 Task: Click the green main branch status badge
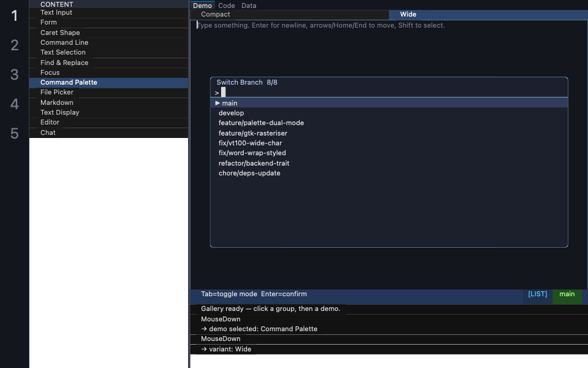click(567, 294)
